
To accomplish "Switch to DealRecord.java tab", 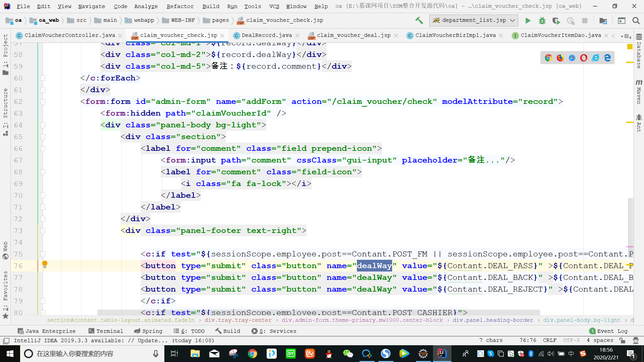I will (x=267, y=35).
